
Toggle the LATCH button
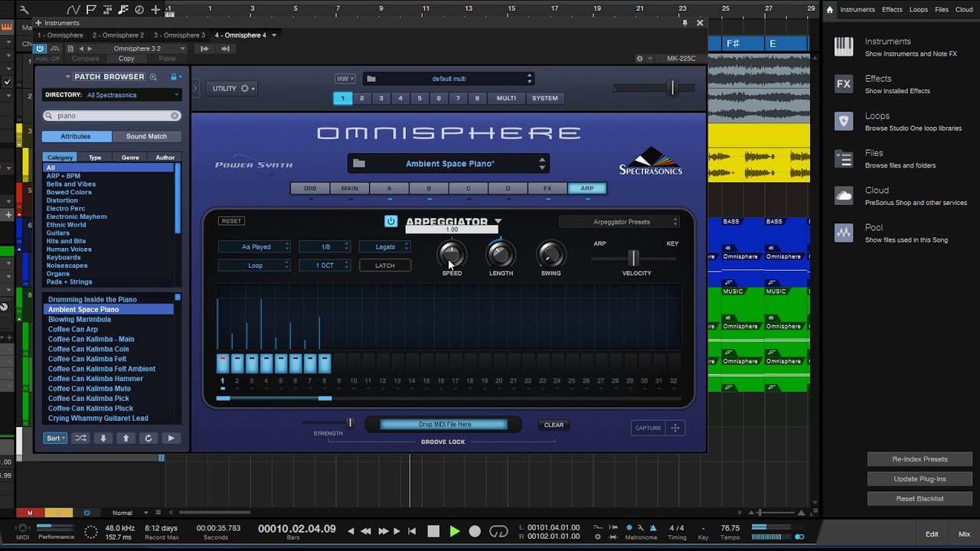pos(385,266)
